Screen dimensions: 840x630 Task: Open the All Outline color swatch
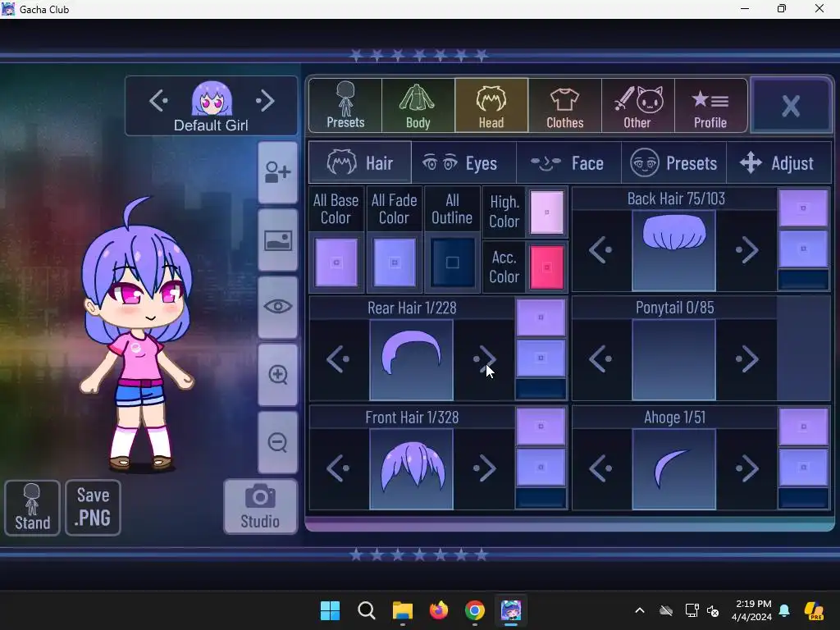pyautogui.click(x=453, y=262)
